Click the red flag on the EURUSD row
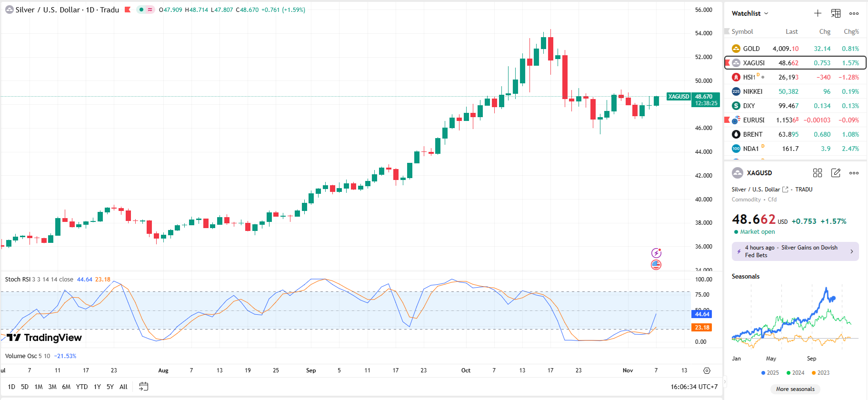The width and height of the screenshot is (868, 400). click(x=727, y=120)
